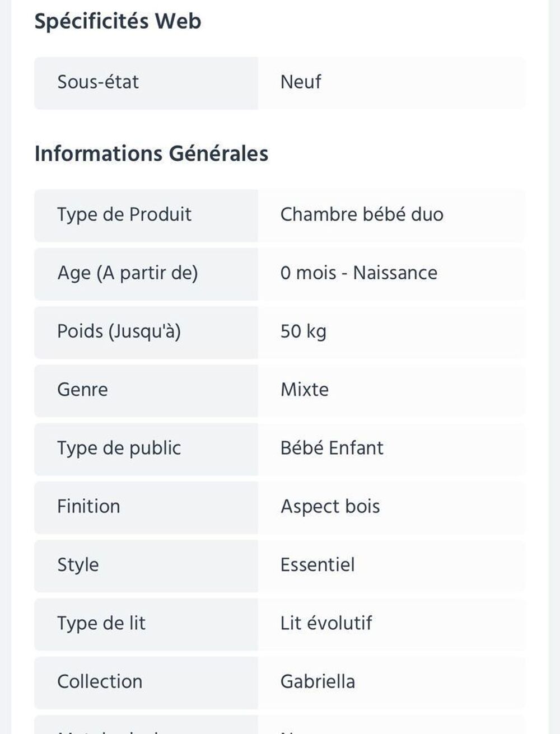The height and width of the screenshot is (734, 560).
Task: Select the Type de public label
Action: point(119,448)
